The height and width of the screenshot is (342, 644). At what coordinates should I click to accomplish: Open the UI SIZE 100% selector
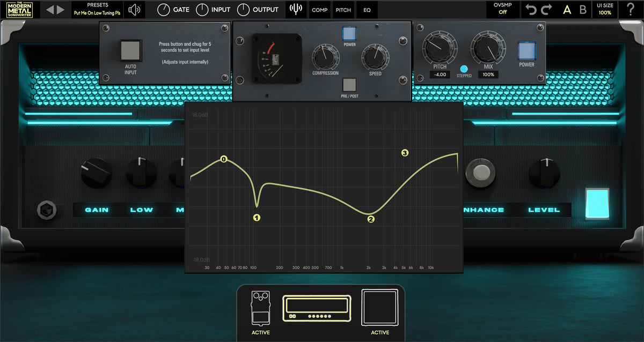click(x=605, y=9)
